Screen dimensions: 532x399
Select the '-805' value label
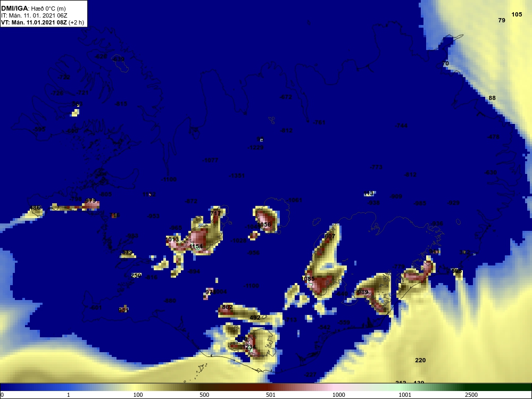(105, 194)
